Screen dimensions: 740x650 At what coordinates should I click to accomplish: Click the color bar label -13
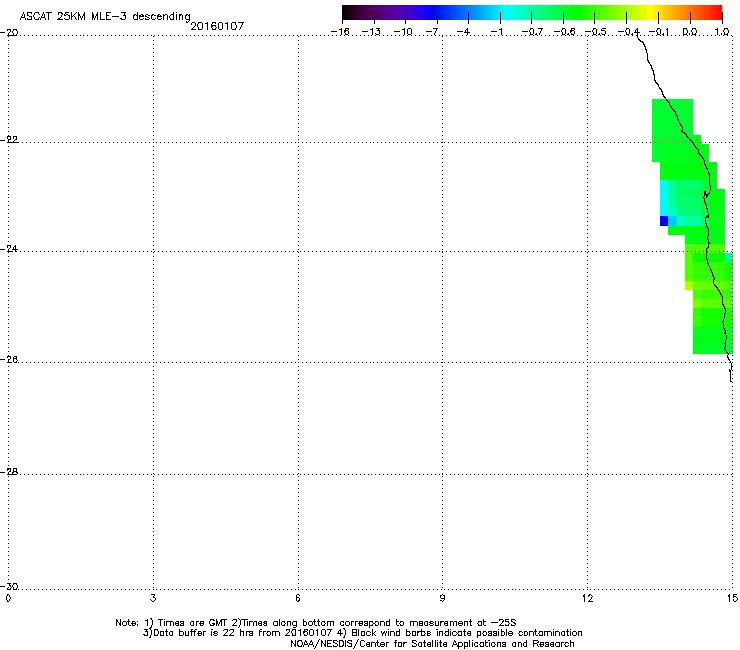(x=371, y=32)
